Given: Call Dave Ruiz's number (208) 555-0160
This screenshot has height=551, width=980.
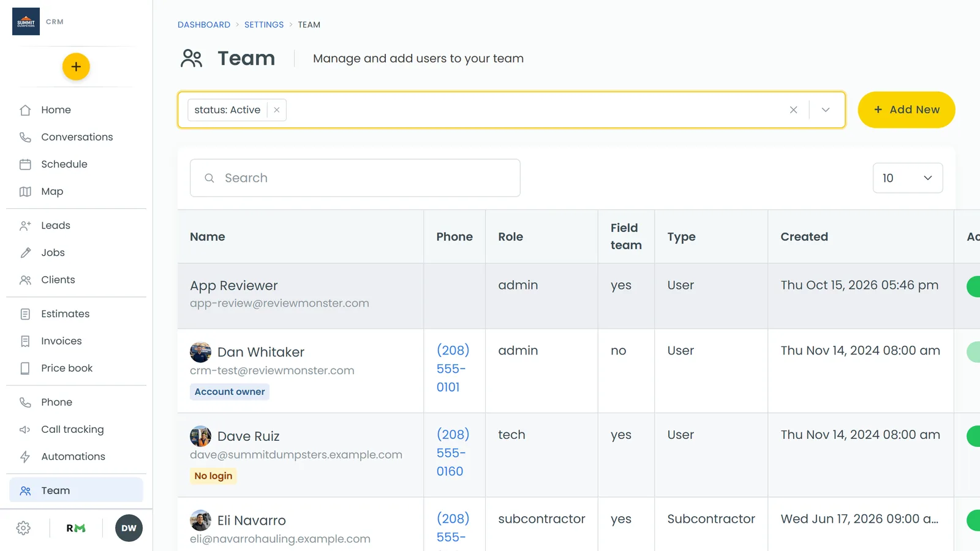Looking at the screenshot, I should (453, 453).
